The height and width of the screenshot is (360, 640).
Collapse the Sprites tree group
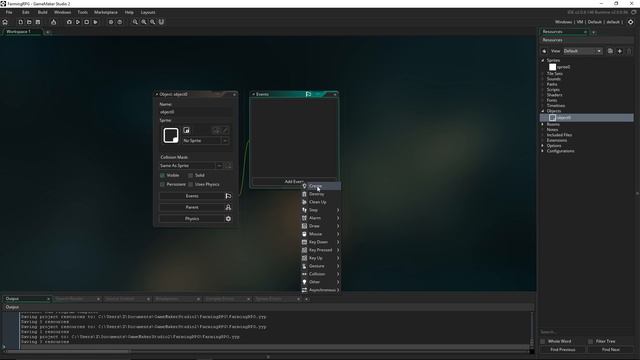tap(543, 60)
